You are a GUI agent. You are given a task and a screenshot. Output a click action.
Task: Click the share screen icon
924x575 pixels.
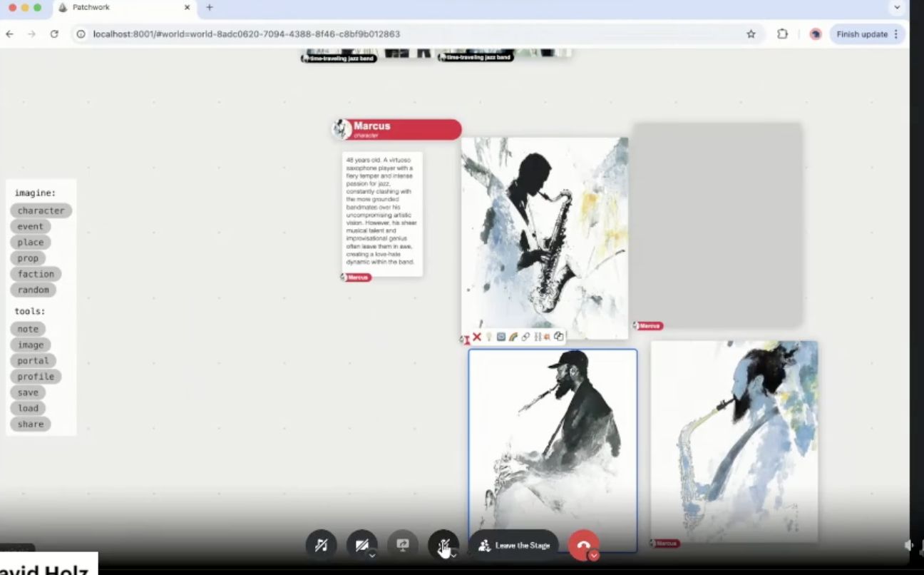pos(402,545)
